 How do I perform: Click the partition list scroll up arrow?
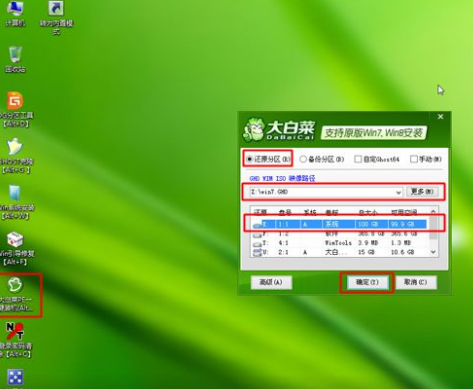tap(433, 211)
